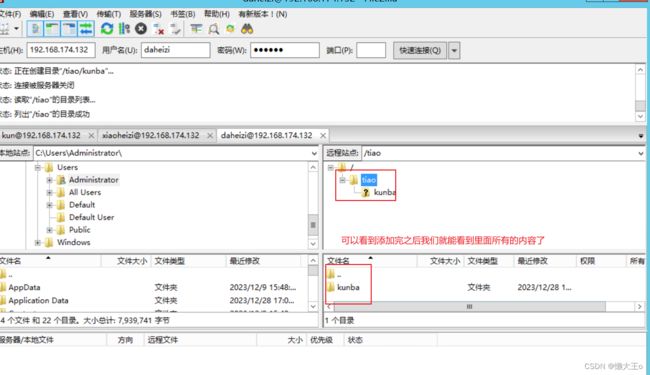Toggle directory comparison
This screenshot has width=650, height=375.
click(213, 29)
